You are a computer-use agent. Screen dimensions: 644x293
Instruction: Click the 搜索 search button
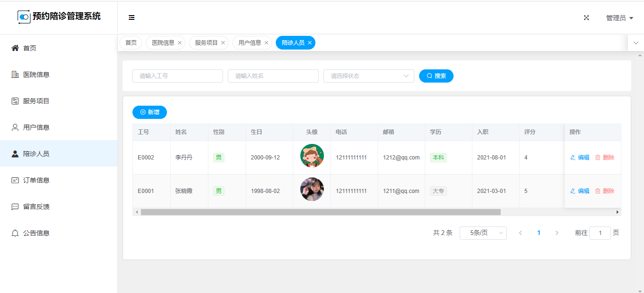click(436, 76)
